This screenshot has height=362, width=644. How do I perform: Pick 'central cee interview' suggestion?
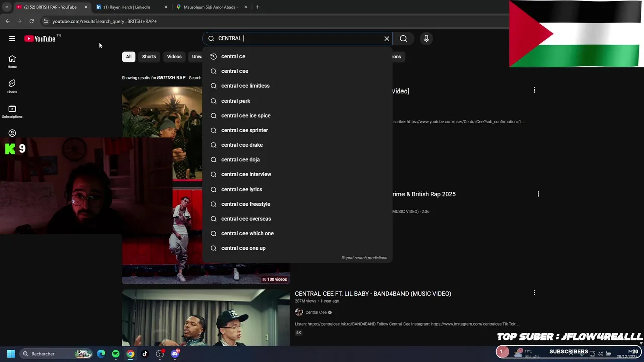tap(297, 174)
